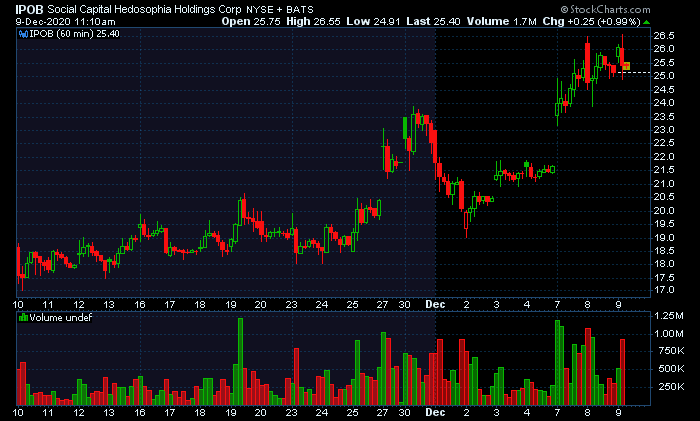This screenshot has width=700, height=421.
Task: Click the IPOB ticker symbol in the header
Action: point(29,9)
